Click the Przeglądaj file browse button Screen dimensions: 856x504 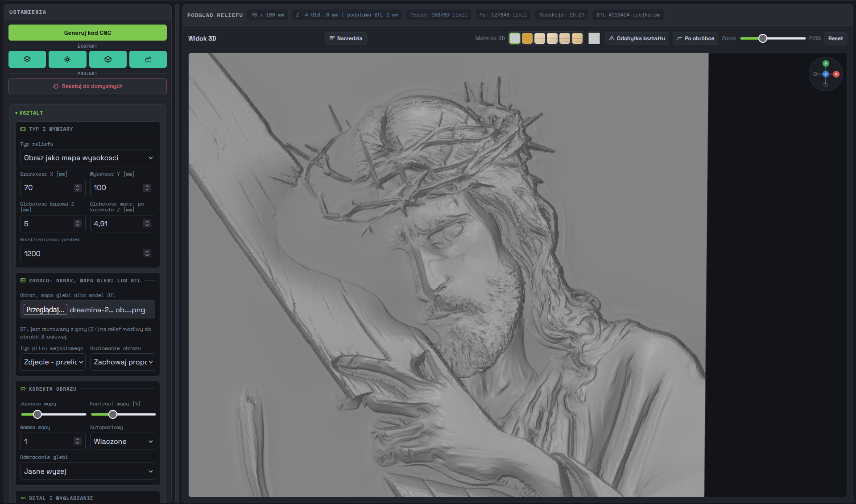click(x=45, y=310)
